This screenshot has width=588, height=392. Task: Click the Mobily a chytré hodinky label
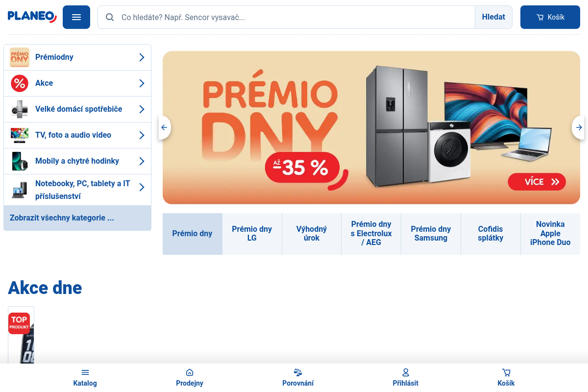[x=77, y=161]
